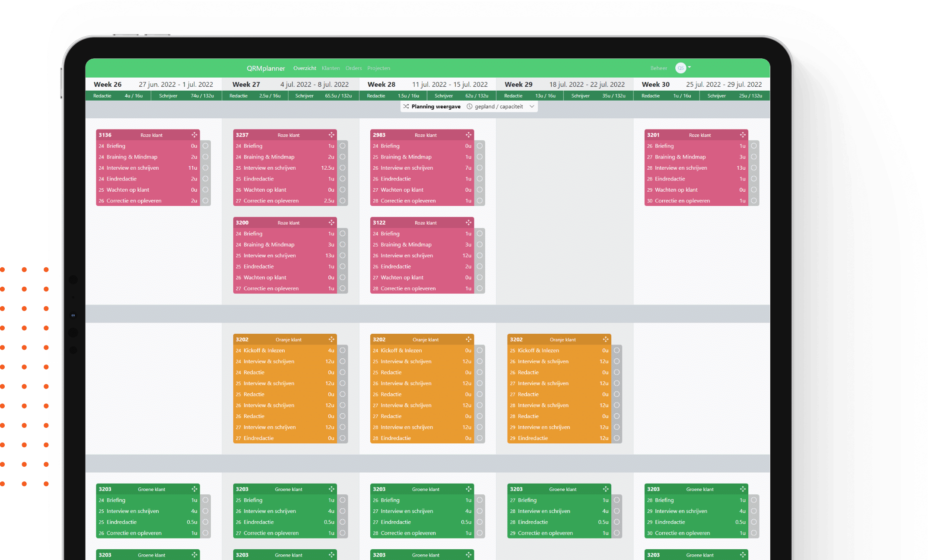The height and width of the screenshot is (560, 928).
Task: Open the Projecten menu item
Action: [x=378, y=68]
